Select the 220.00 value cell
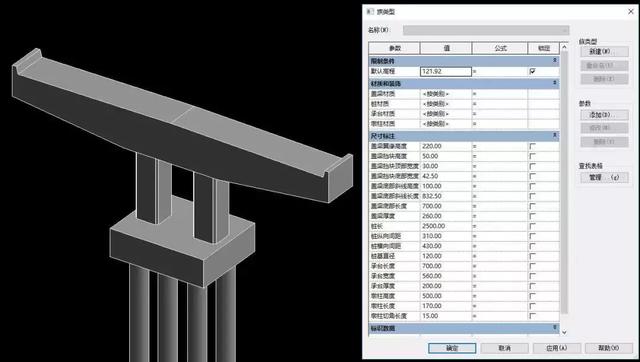The height and width of the screenshot is (362, 640). pos(446,146)
